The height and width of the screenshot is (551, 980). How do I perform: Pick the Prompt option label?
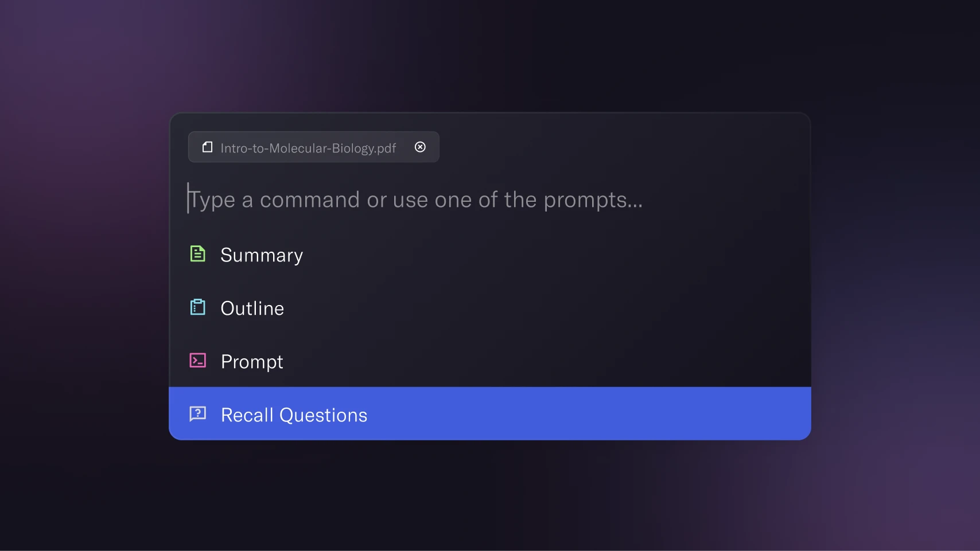[252, 362]
